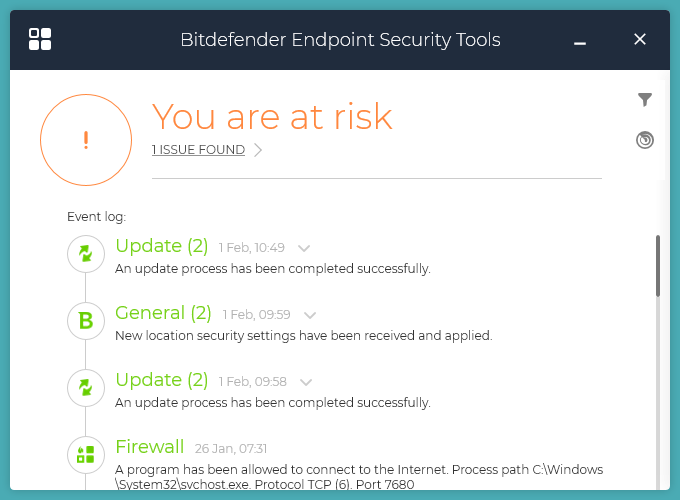
Task: Click the orange exclamation risk status circle
Action: click(86, 140)
